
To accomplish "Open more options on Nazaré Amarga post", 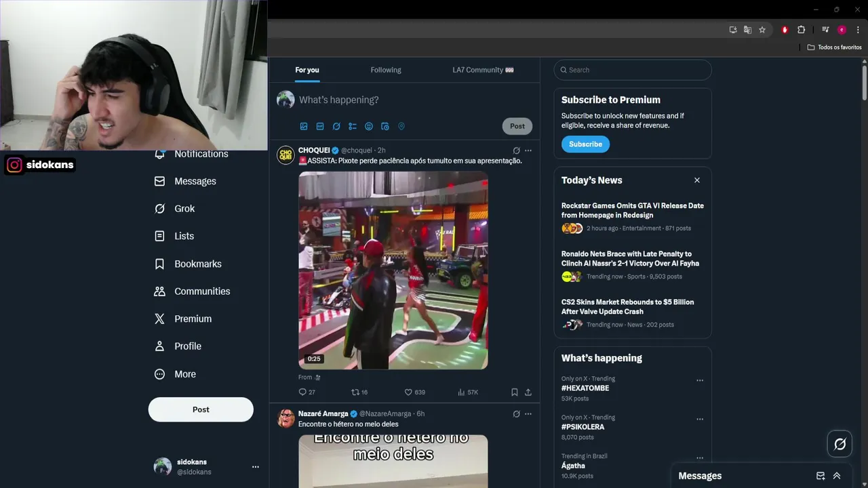I will 528,414.
